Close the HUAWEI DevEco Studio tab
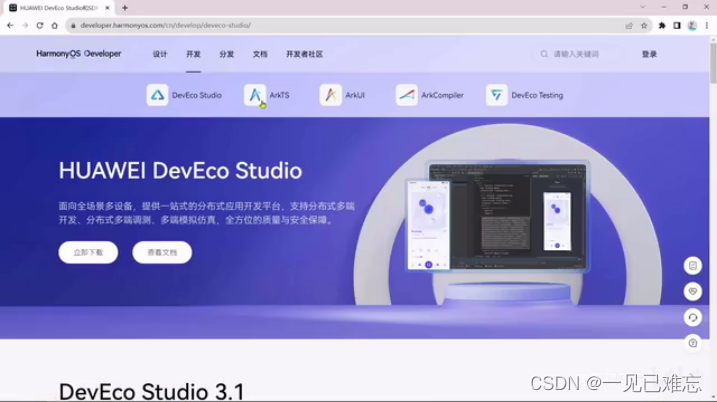This screenshot has width=717, height=402. pyautogui.click(x=107, y=8)
